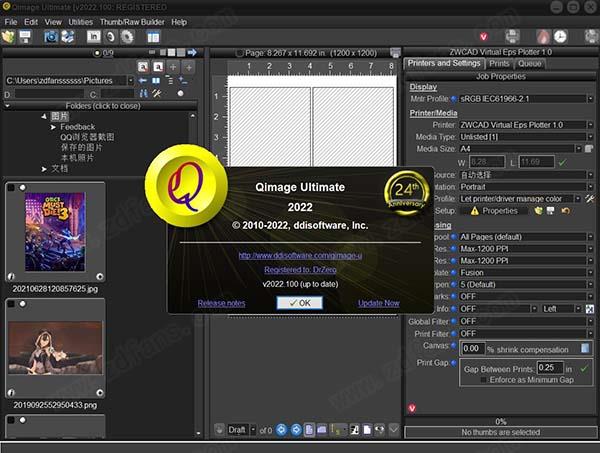
Task: Click the binoculars search icon
Action: (x=143, y=93)
